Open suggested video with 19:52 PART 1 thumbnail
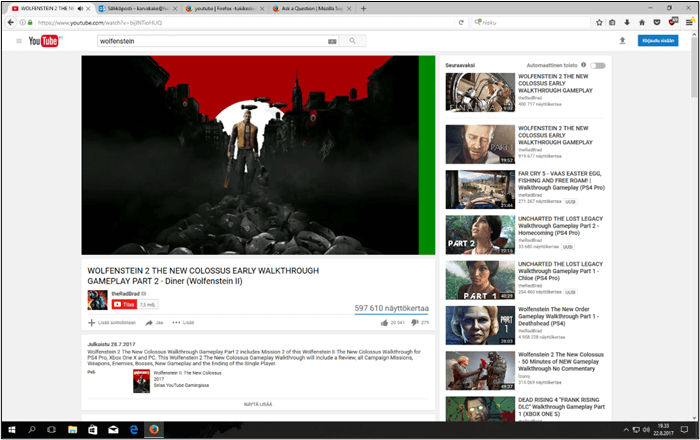Viewport: 700px width, 440px height. point(480,144)
